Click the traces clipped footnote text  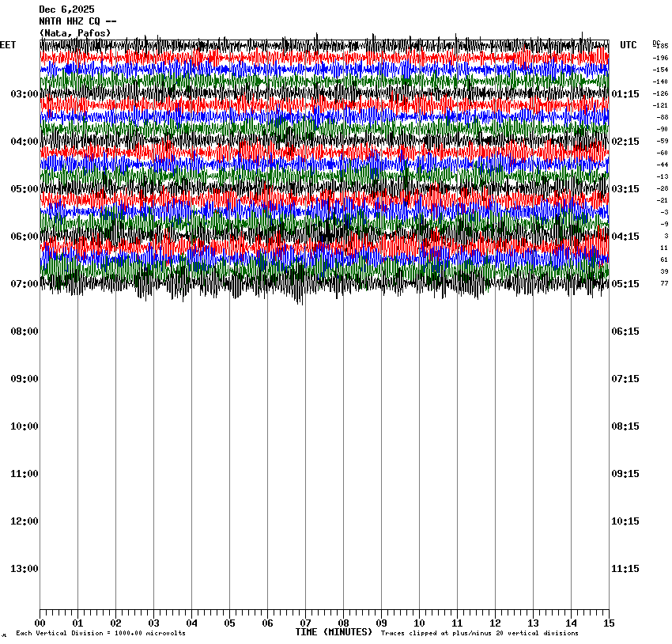(x=479, y=633)
